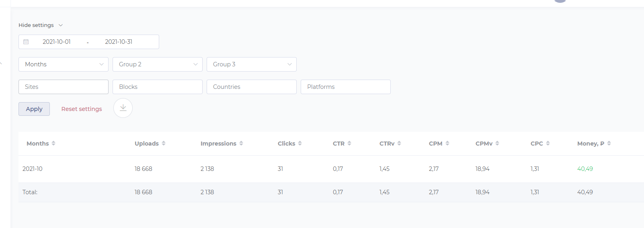Sort by Clicks column sort icon
Viewport: 644px width, 228px height.
coord(300,144)
